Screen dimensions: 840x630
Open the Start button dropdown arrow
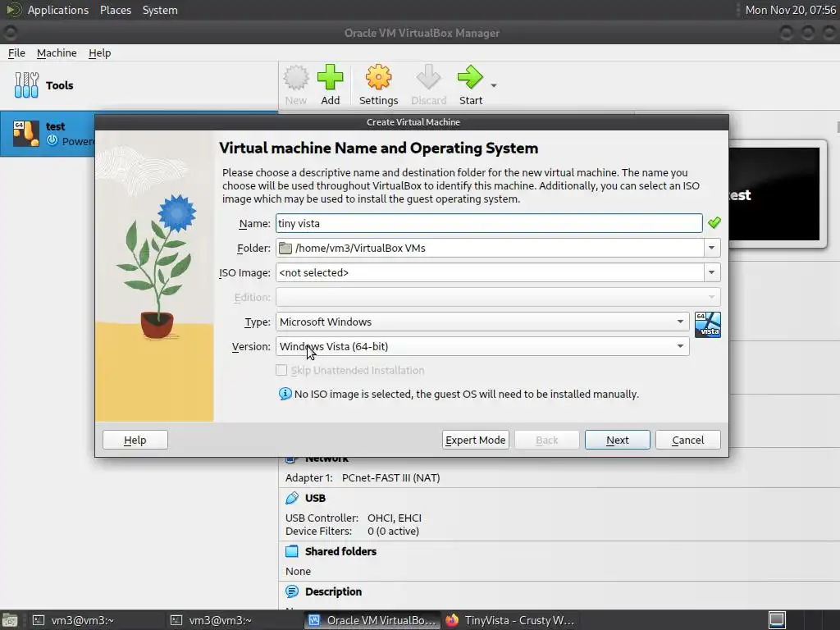493,85
